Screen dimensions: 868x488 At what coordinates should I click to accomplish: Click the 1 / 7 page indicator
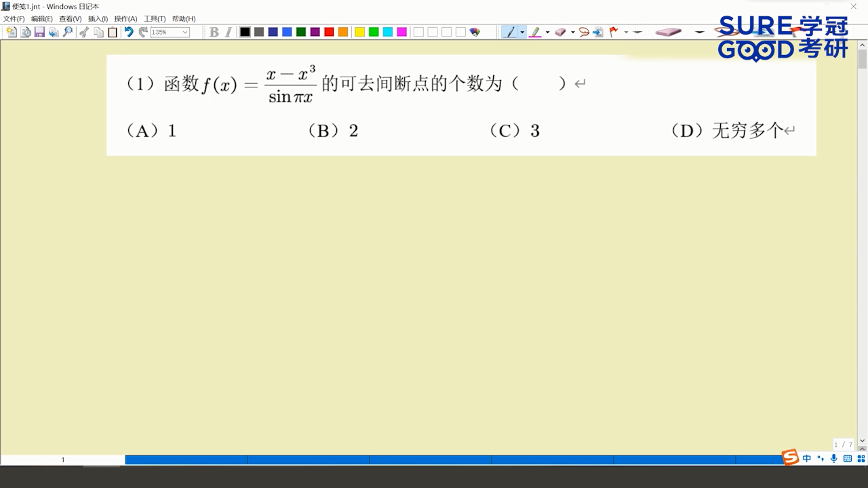click(844, 445)
